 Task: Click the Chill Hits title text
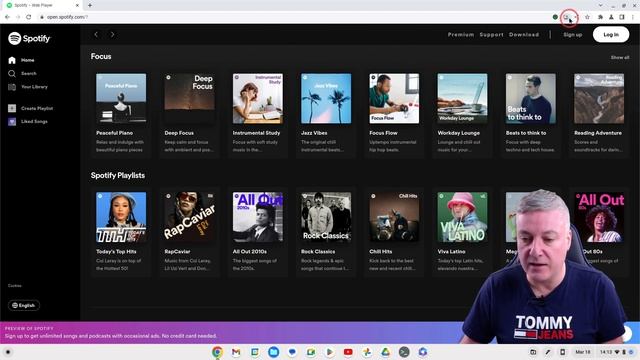(380, 252)
